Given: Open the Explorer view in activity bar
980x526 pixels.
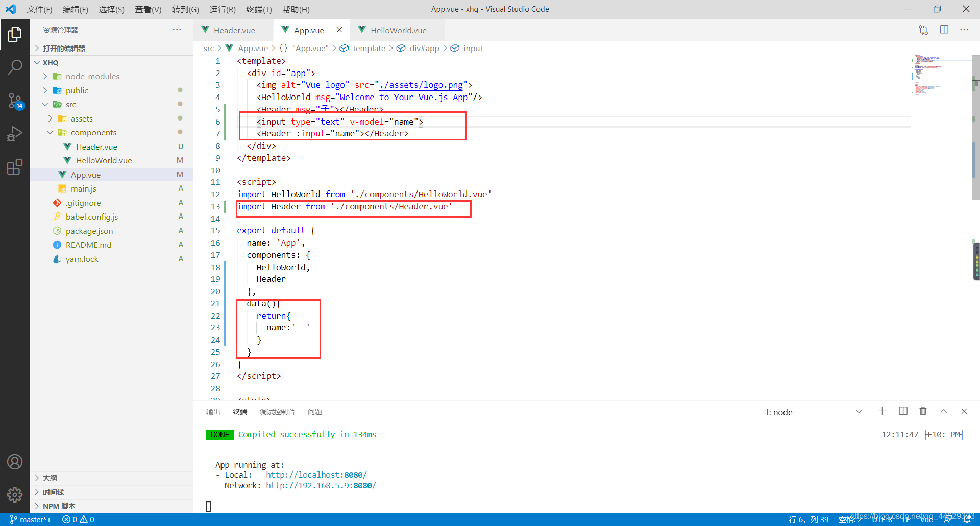Looking at the screenshot, I should (x=15, y=34).
